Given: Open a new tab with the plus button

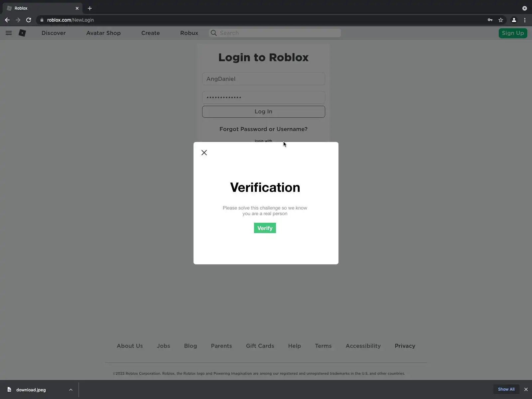Looking at the screenshot, I should coord(90,8).
